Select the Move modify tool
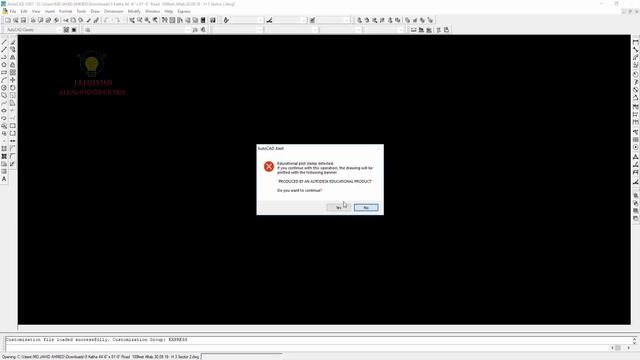The width and height of the screenshot is (640, 360). 13,80
